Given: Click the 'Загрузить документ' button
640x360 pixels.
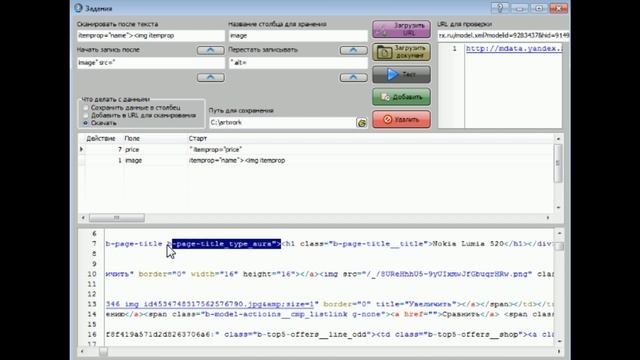Looking at the screenshot, I should coord(401,52).
